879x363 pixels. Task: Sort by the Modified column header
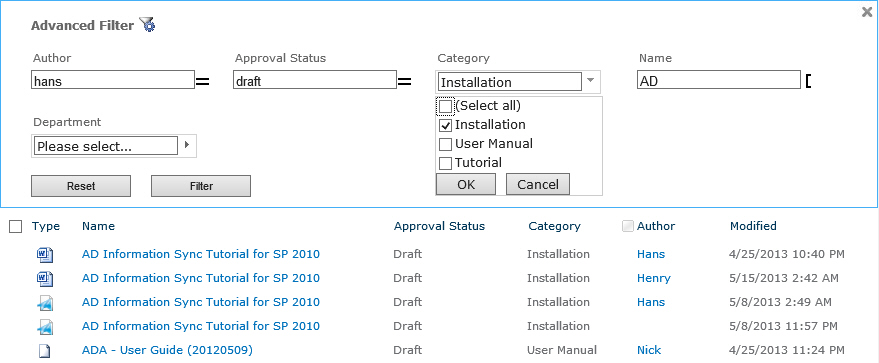coord(753,226)
